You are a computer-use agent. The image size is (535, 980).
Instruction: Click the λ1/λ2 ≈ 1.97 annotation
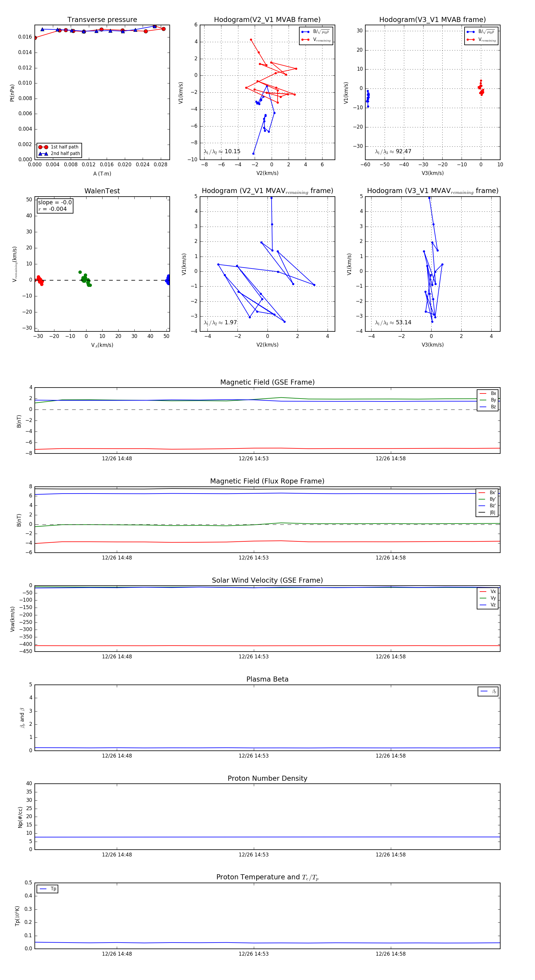coord(221,323)
